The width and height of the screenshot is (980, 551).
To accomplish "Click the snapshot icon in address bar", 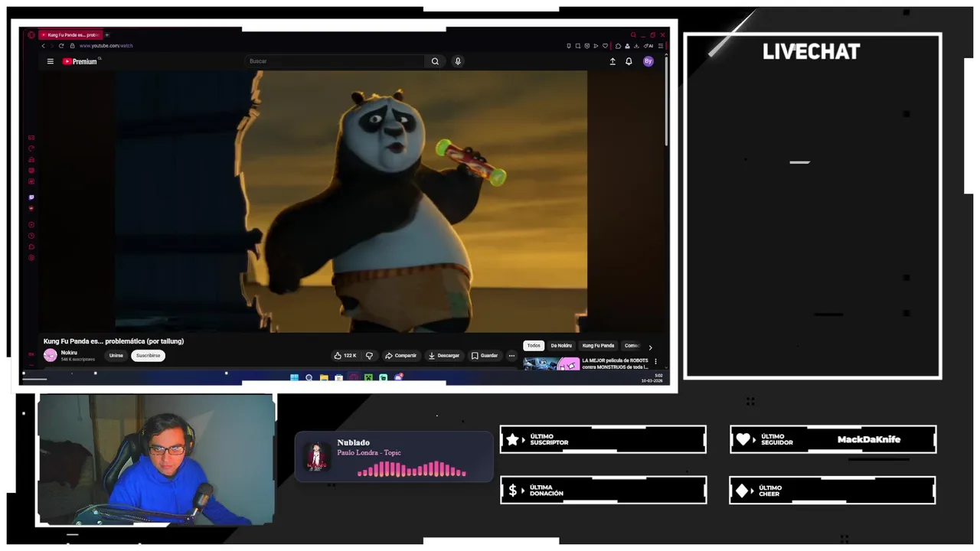I will point(578,46).
